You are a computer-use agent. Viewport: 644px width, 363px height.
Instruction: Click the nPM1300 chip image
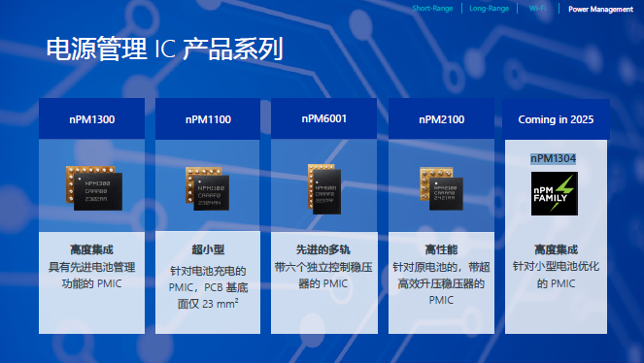(x=94, y=188)
